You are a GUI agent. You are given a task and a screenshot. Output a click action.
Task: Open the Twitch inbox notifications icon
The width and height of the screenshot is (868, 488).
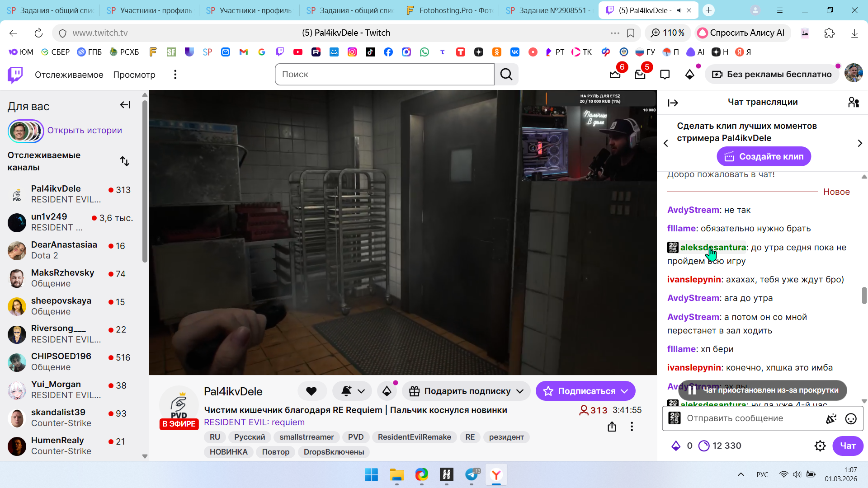click(x=640, y=75)
